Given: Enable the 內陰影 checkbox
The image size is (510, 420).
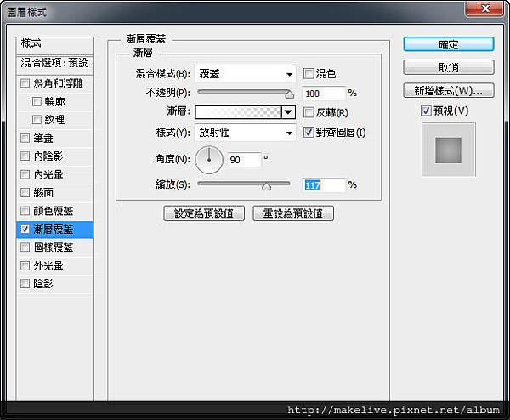Looking at the screenshot, I should [x=25, y=156].
